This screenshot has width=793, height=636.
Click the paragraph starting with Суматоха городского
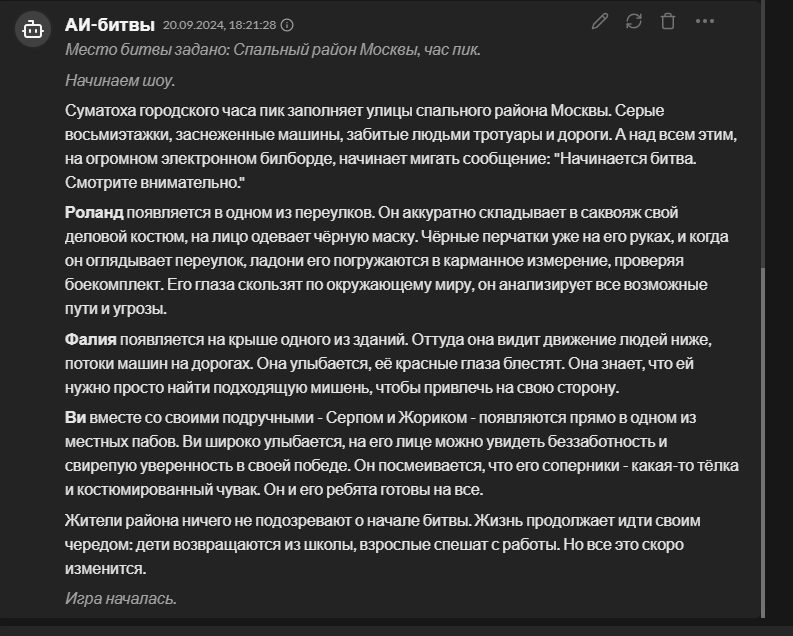coord(401,147)
